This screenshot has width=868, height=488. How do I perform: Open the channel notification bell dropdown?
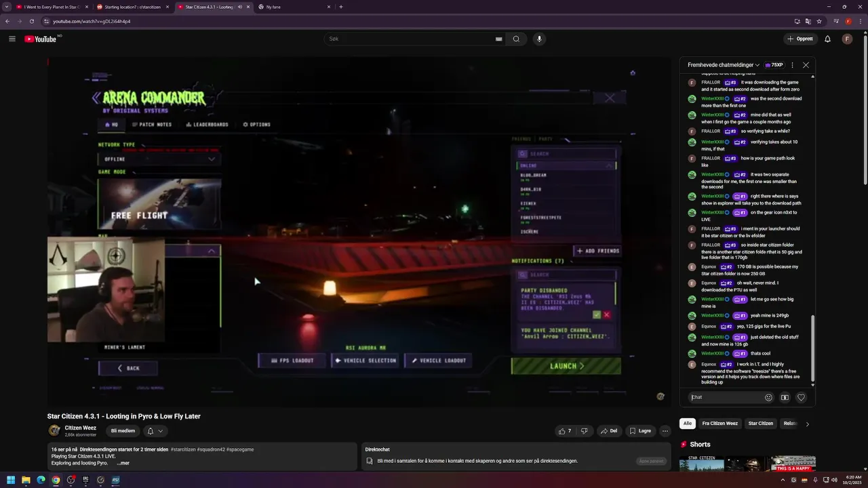click(155, 430)
